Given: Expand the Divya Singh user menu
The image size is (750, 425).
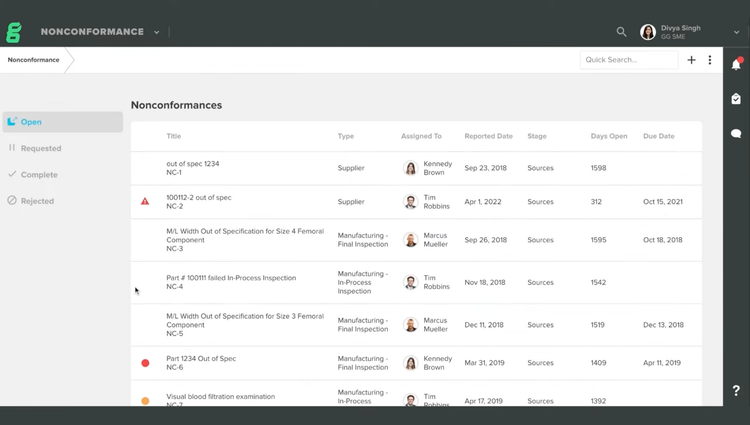Looking at the screenshot, I should tap(737, 32).
